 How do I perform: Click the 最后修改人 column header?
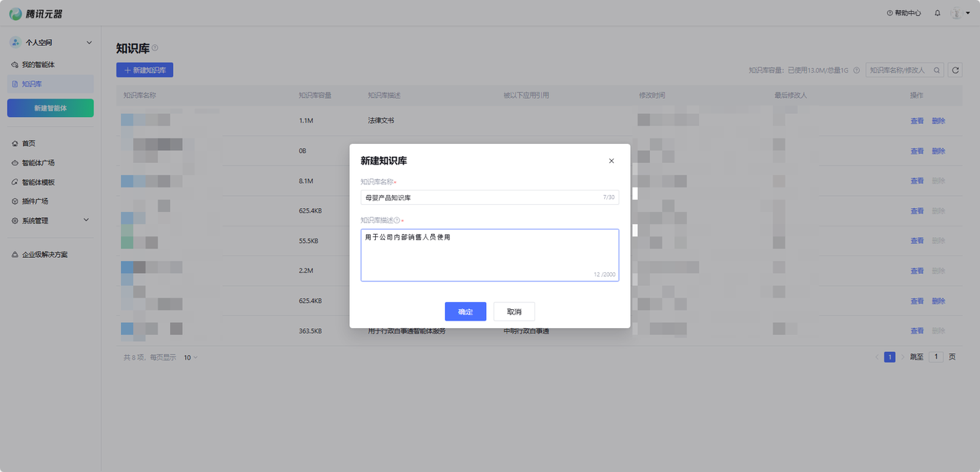791,96
